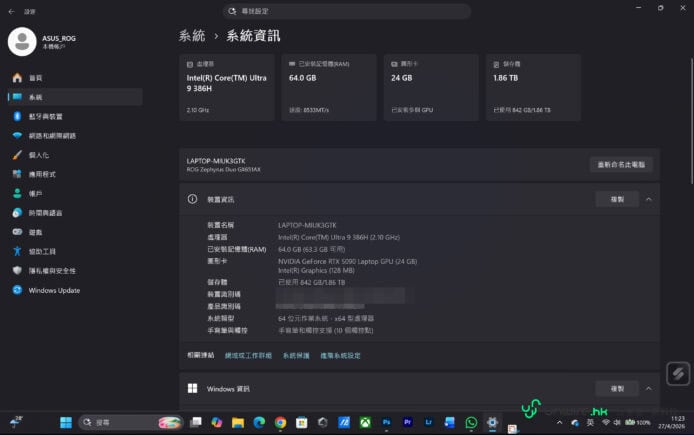Open Microsoft Store from taskbar

(301, 423)
